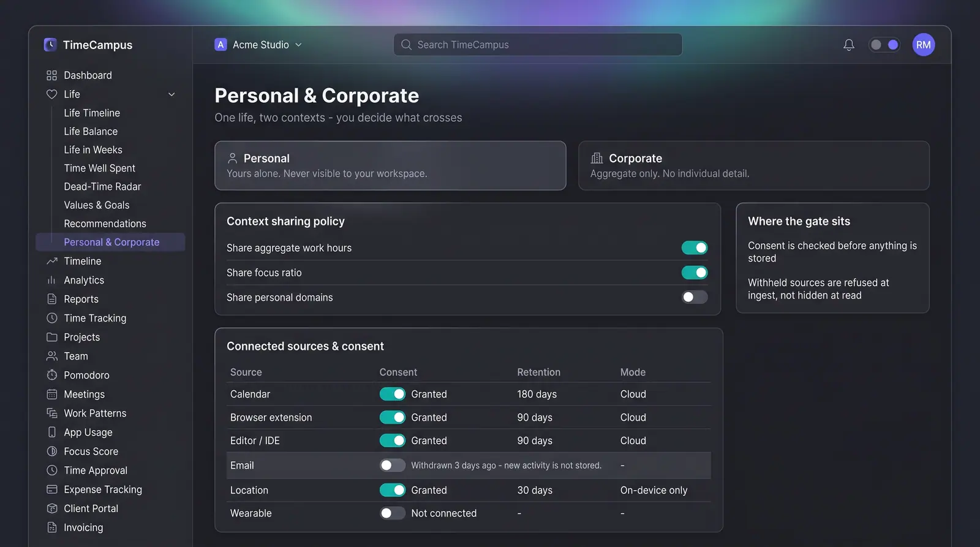The image size is (980, 547).
Task: Click the Analytics bar chart icon
Action: pyautogui.click(x=51, y=280)
